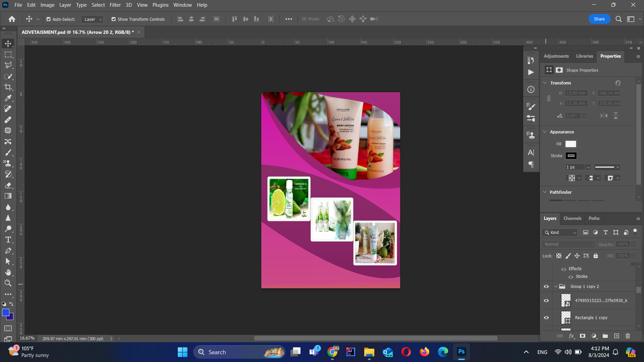Click the Home screen icon
Image resolution: width=644 pixels, height=362 pixels.
12,19
